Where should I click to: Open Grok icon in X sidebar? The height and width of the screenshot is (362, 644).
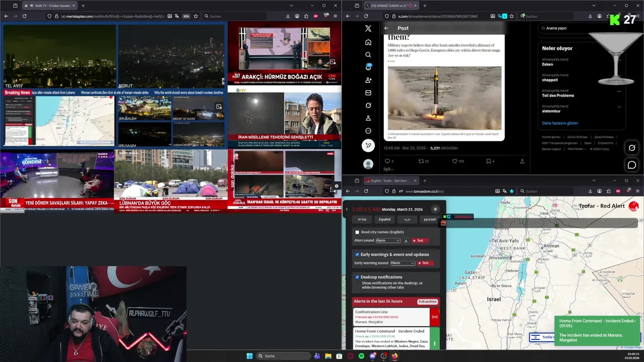(x=368, y=106)
